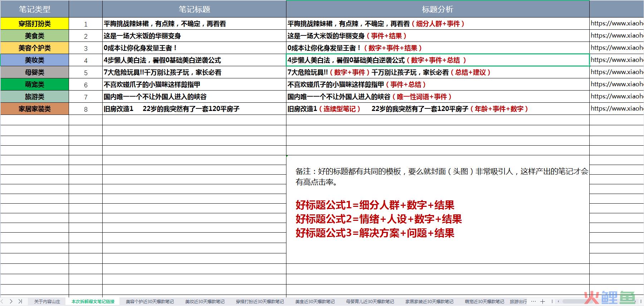Image resolution: width=644 pixels, height=306 pixels.
Task: Select title cell 国内唯一一个不让外国人进入的峡谷
Action: point(194,97)
